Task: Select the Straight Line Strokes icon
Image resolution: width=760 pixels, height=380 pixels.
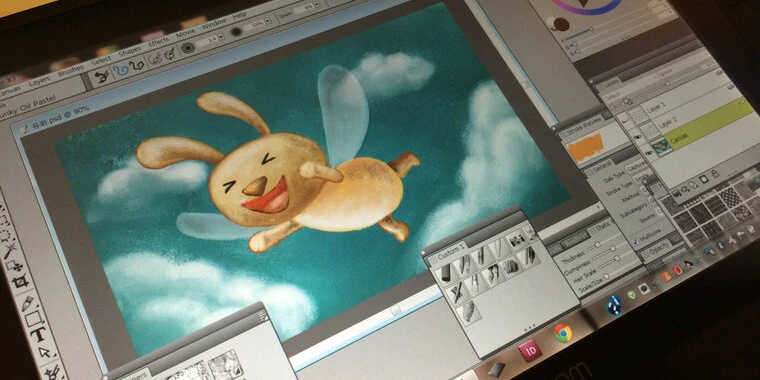Action: click(x=137, y=65)
